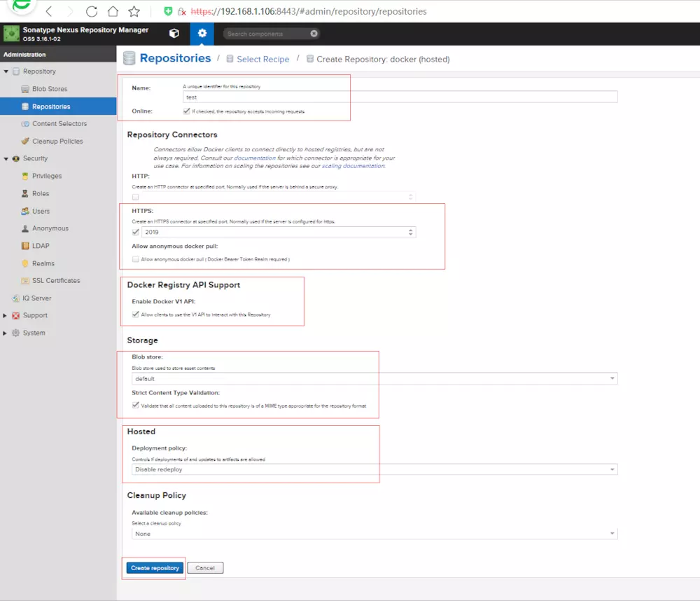Cancel the repository creation
The height and width of the screenshot is (601, 700).
tap(205, 568)
